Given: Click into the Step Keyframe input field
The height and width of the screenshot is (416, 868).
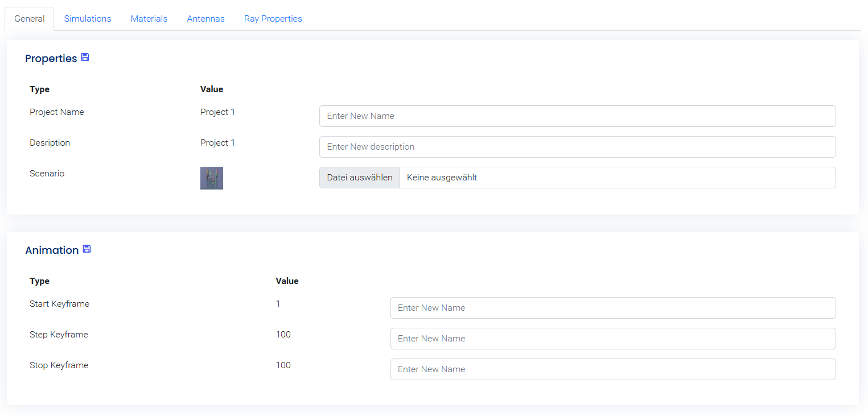Looking at the screenshot, I should pyautogui.click(x=612, y=339).
